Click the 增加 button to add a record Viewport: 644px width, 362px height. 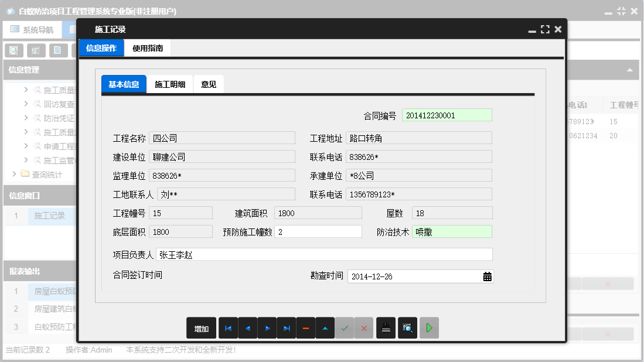tap(201, 328)
